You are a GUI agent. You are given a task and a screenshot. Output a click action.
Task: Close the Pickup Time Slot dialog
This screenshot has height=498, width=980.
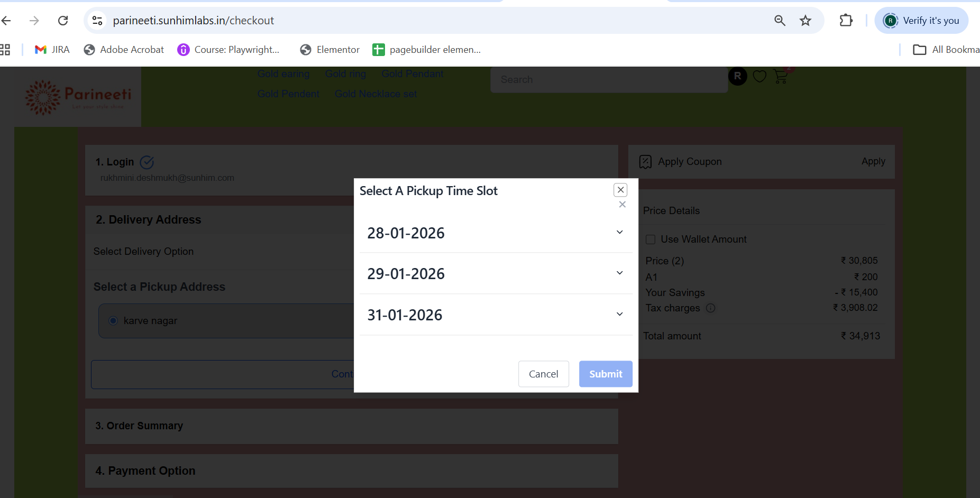pyautogui.click(x=620, y=190)
